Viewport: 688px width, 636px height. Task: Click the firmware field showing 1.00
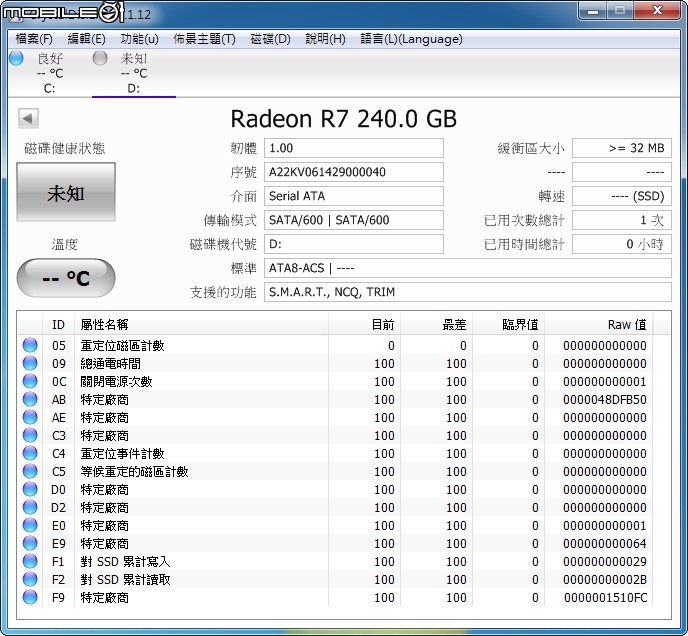(x=354, y=148)
